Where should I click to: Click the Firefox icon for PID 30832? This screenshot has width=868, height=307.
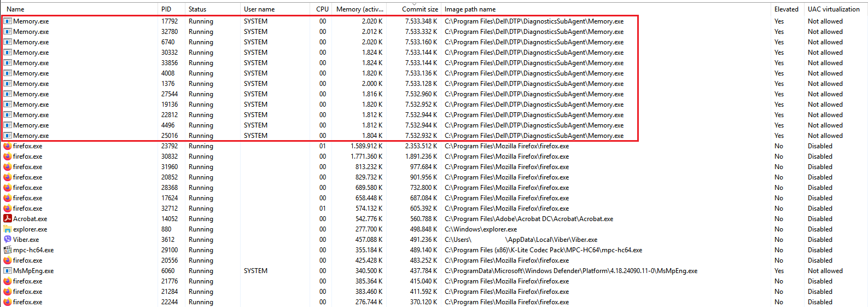click(8, 157)
